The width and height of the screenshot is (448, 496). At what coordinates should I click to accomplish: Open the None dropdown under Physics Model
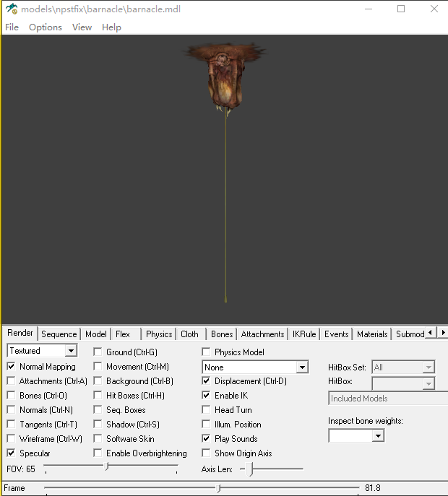255,367
